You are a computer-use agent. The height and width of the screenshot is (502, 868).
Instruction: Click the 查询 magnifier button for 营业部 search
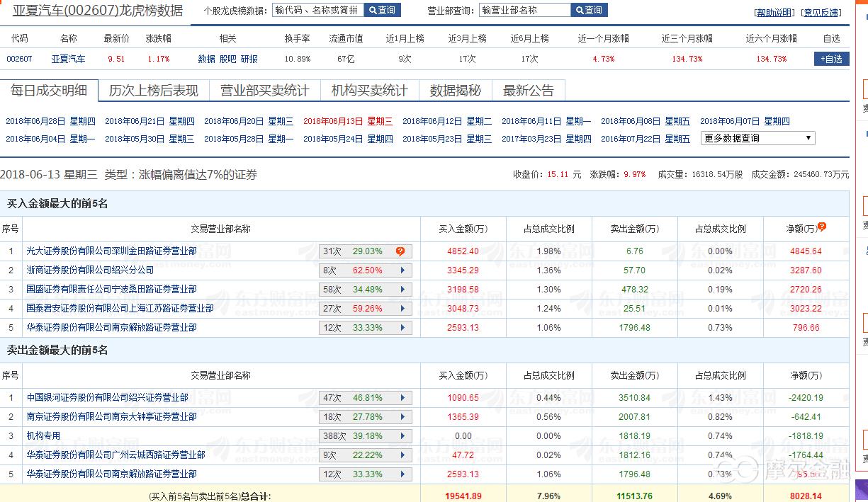pos(589,11)
